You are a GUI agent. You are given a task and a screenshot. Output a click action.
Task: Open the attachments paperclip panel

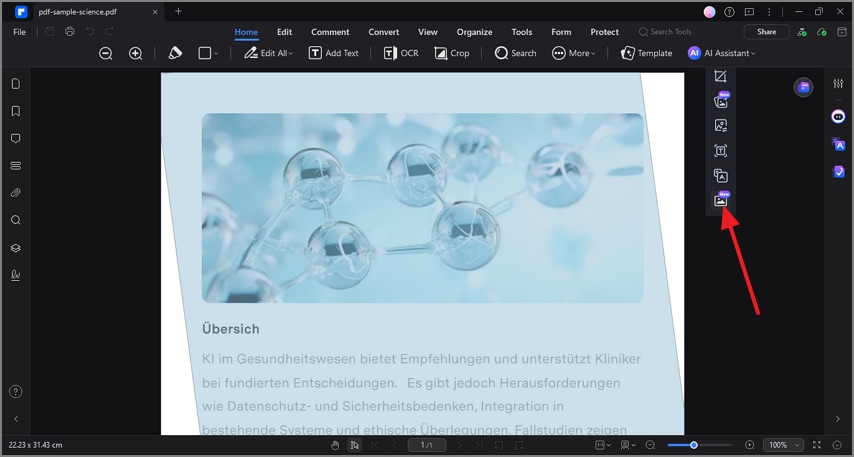coord(16,193)
